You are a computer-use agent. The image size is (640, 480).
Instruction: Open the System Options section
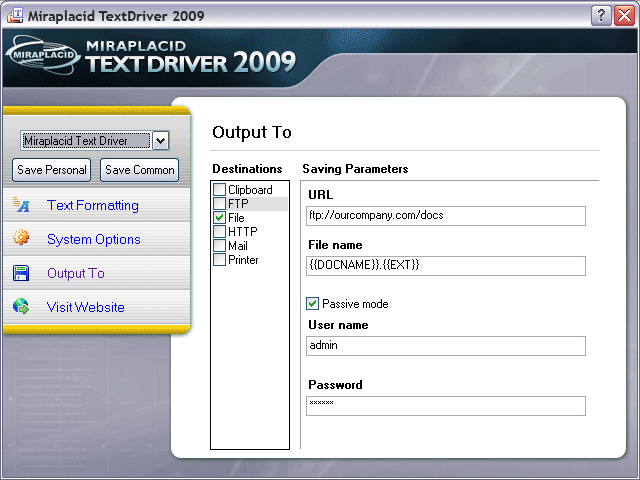pos(93,239)
